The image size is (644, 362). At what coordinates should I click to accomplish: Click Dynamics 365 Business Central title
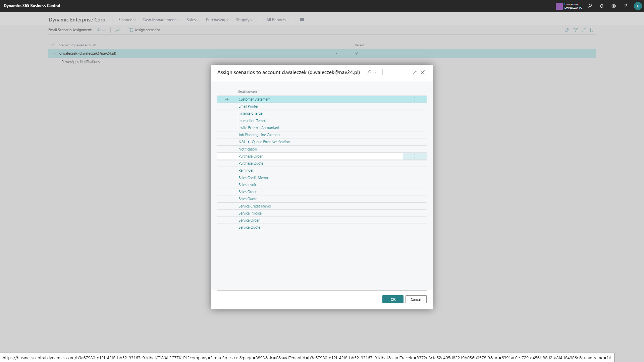[32, 6]
